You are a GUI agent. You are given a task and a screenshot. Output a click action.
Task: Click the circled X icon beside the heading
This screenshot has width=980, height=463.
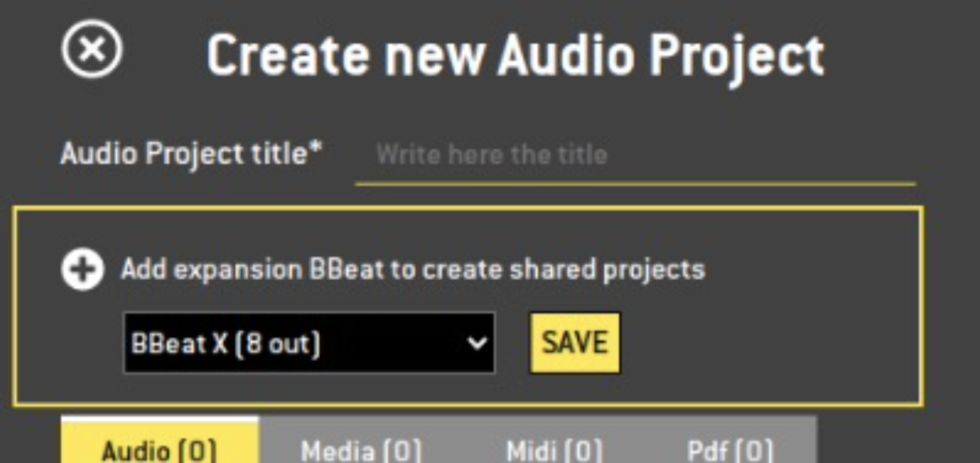click(92, 49)
